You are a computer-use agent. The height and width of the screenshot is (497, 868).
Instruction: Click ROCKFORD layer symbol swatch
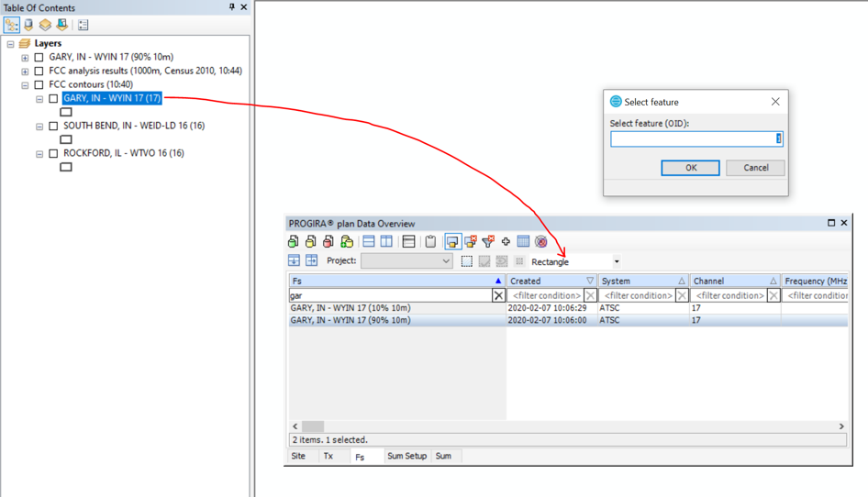(66, 167)
